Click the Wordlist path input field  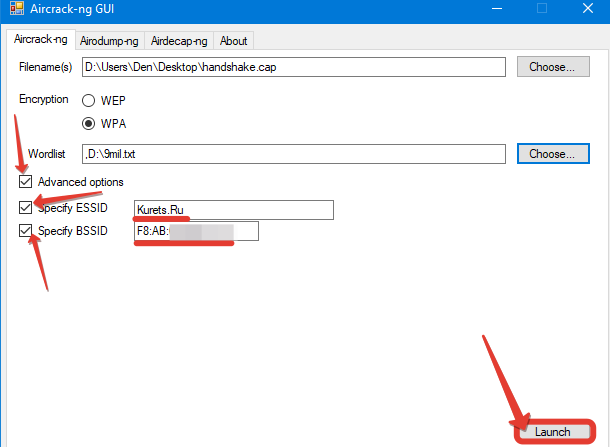(x=294, y=154)
